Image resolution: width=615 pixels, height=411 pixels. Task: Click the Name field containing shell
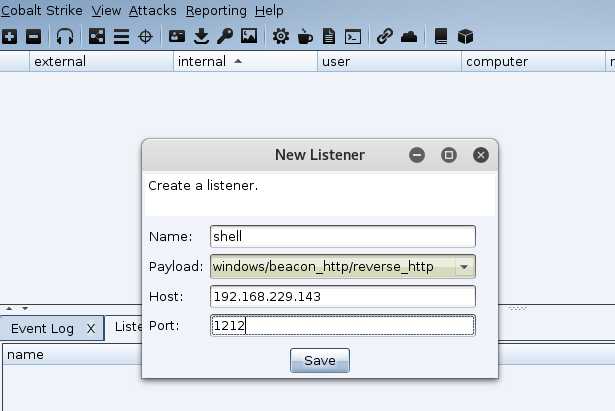(343, 236)
